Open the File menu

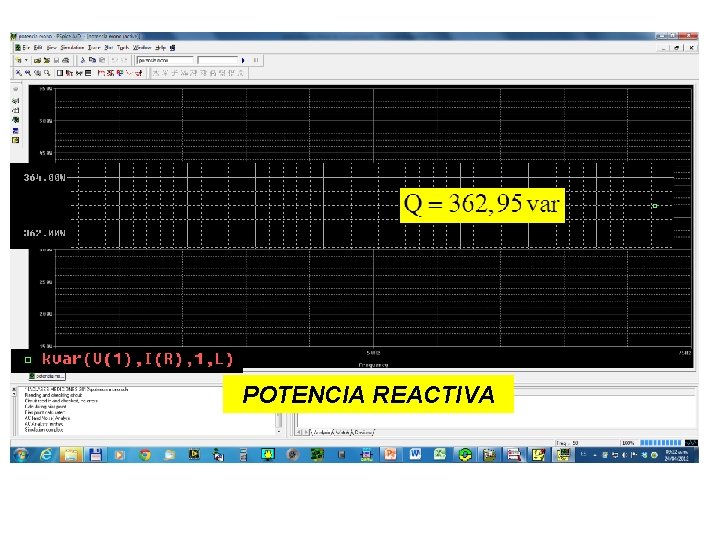(x=26, y=48)
